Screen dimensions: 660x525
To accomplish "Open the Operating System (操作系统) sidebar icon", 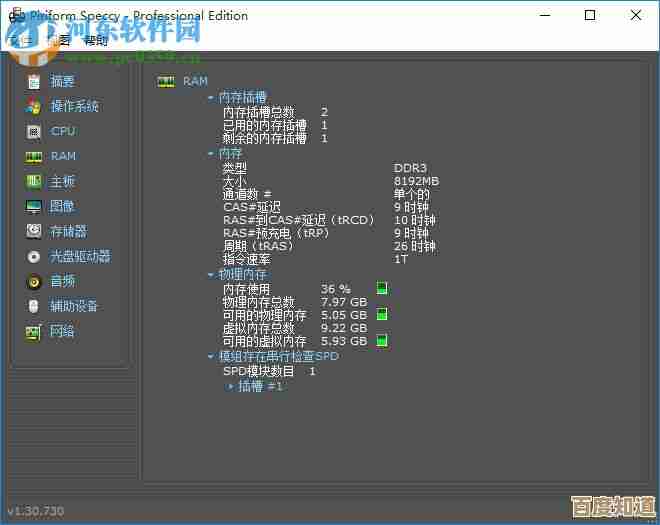I will pyautogui.click(x=33, y=106).
